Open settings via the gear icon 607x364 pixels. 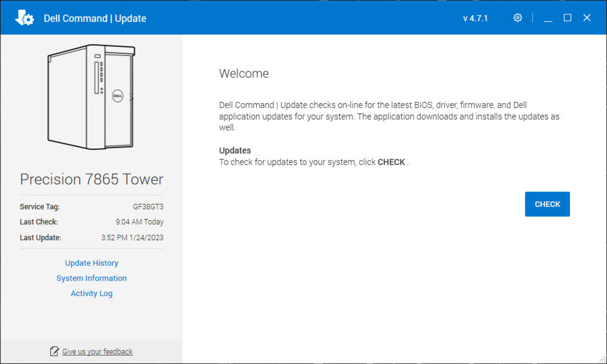pyautogui.click(x=518, y=18)
